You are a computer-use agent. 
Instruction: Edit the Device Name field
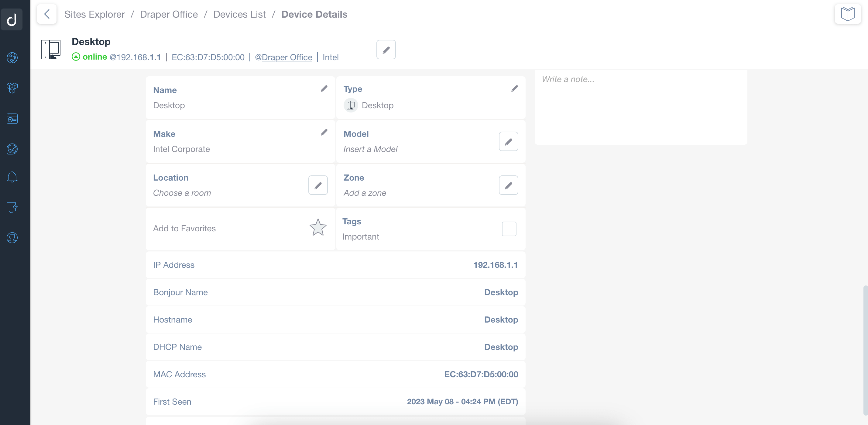[x=324, y=89]
